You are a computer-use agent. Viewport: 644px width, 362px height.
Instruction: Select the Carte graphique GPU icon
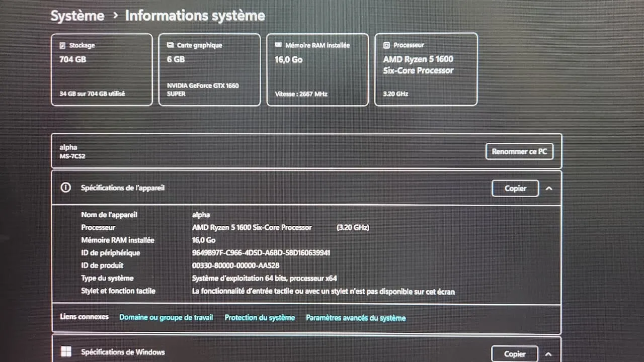click(x=170, y=45)
